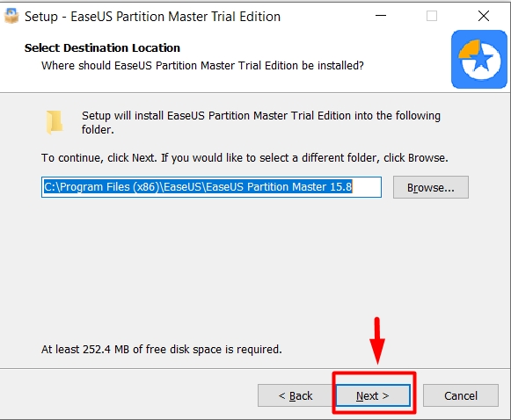
Task: Open the Browse folder dialog
Action: [430, 187]
